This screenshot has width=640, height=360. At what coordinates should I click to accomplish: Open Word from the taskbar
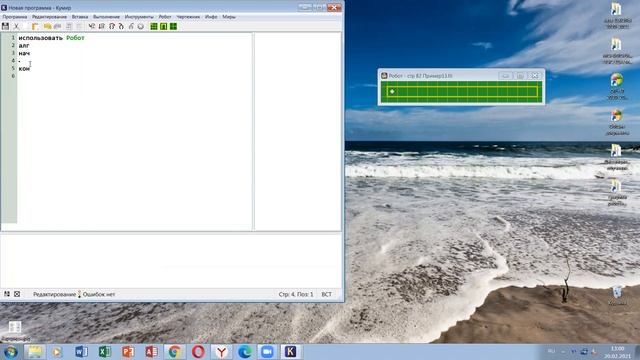point(81,351)
